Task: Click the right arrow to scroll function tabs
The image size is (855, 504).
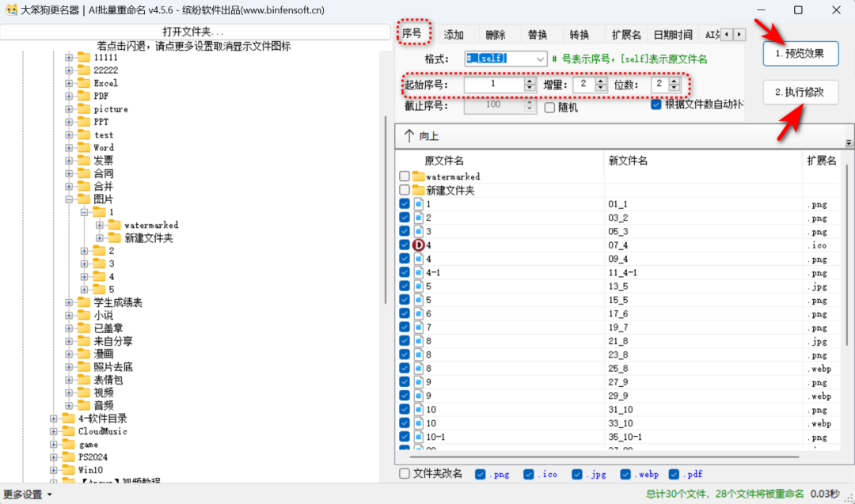Action: click(x=738, y=34)
